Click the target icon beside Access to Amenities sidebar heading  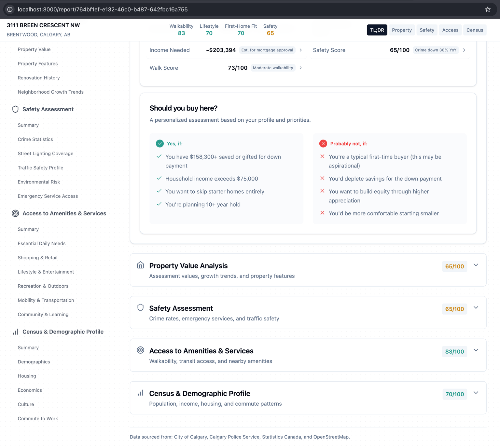(15, 213)
